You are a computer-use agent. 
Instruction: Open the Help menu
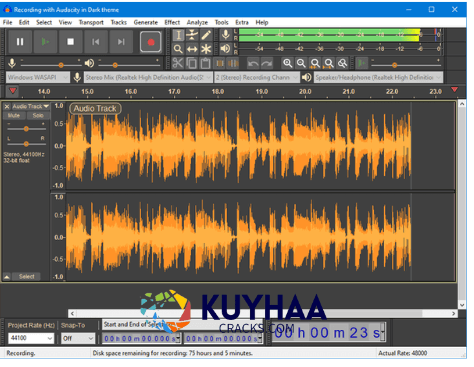[262, 22]
